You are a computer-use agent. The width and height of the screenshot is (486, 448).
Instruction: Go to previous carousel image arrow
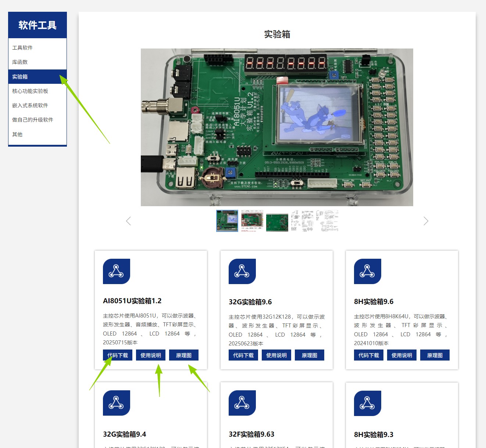[128, 221]
